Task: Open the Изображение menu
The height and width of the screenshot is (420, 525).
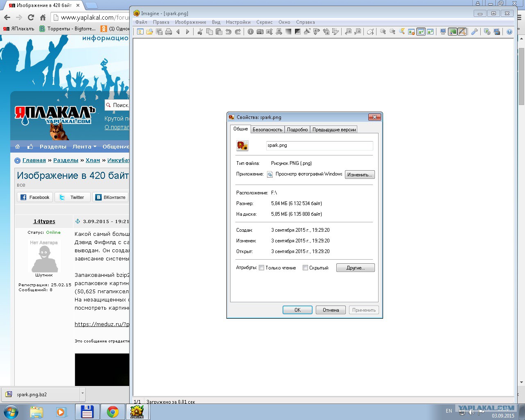Action: tap(191, 22)
